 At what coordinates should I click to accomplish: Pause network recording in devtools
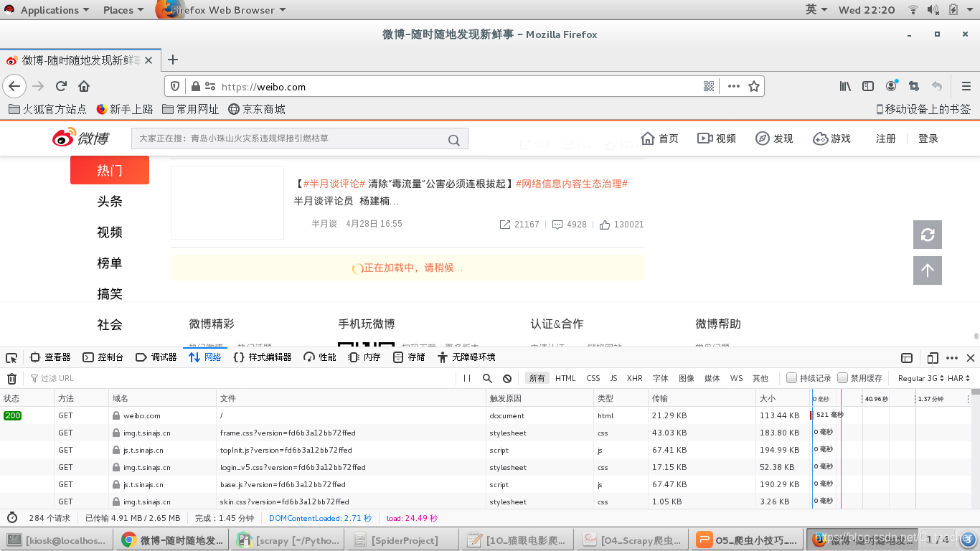pos(467,378)
